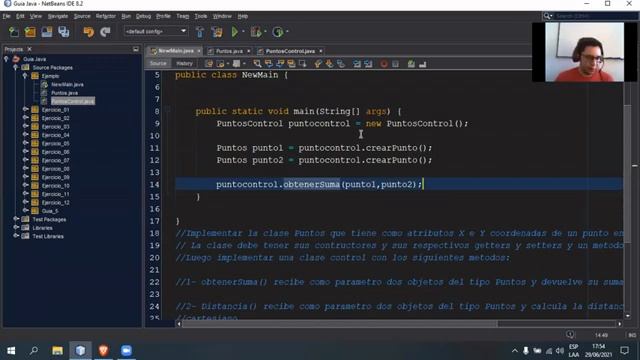Select Guia_5 package in the tree
The image size is (640, 360).
point(50,211)
